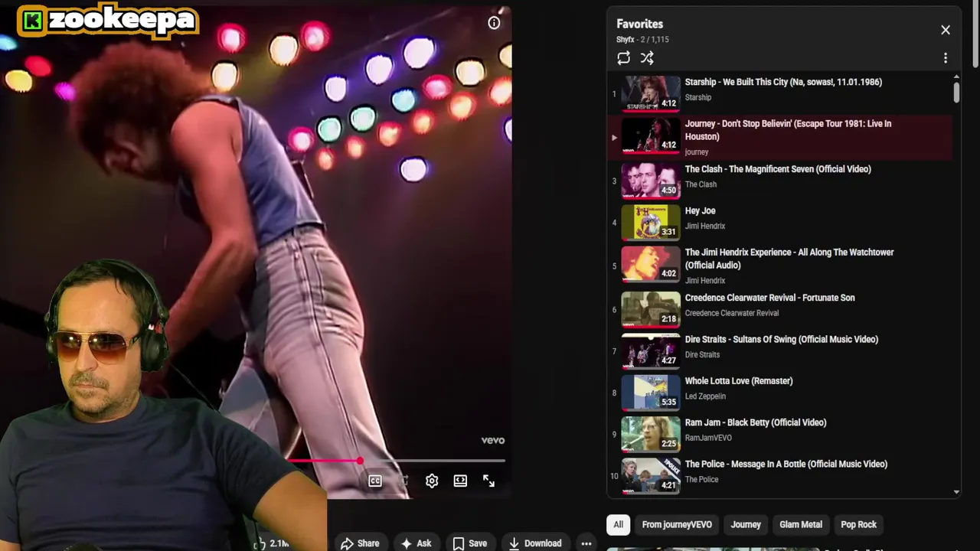Open video settings gear

432,481
